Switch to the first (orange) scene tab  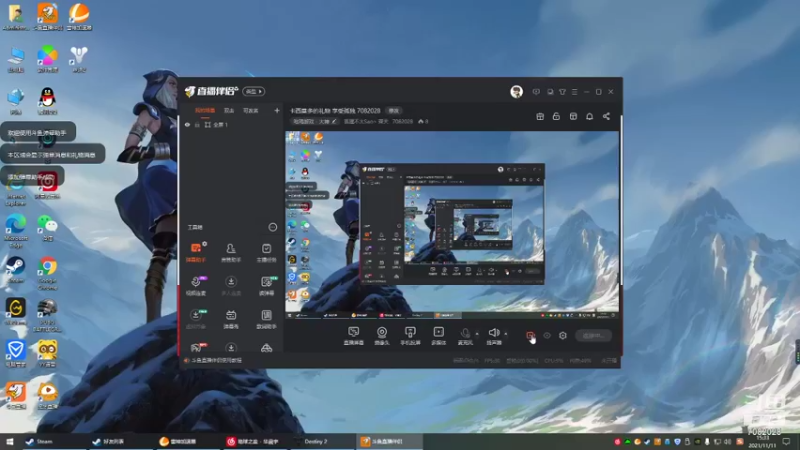pyautogui.click(x=205, y=110)
